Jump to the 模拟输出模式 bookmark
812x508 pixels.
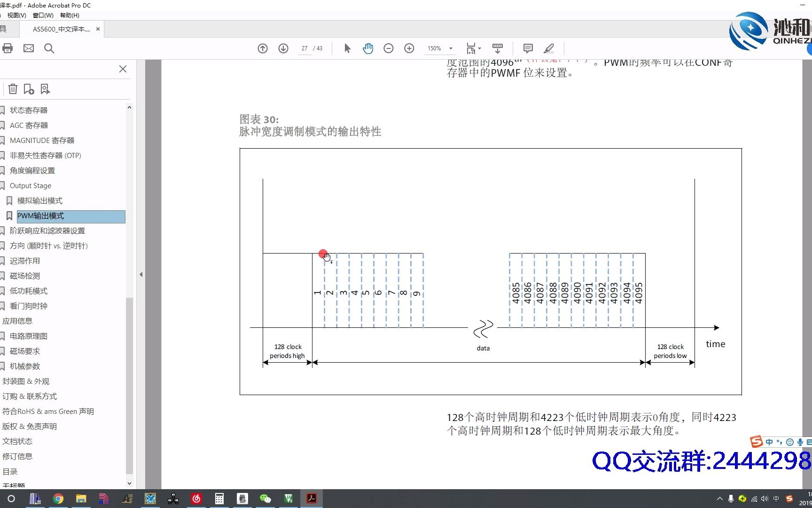(40, 200)
